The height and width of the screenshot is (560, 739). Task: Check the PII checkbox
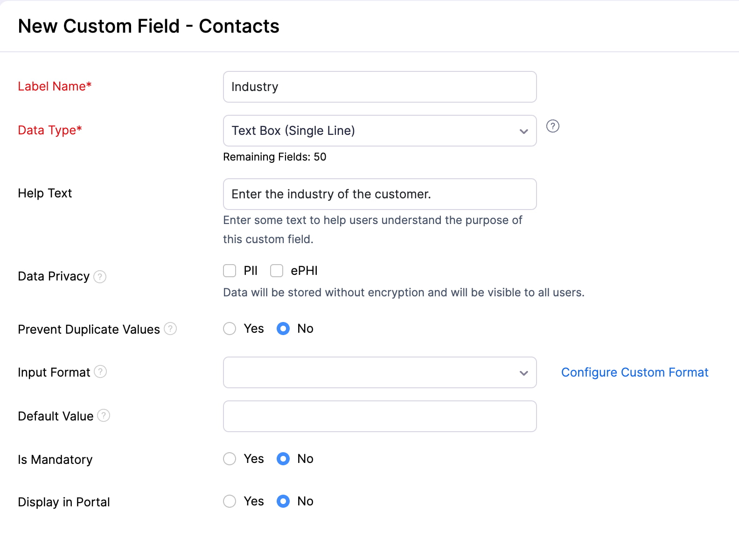coord(230,271)
